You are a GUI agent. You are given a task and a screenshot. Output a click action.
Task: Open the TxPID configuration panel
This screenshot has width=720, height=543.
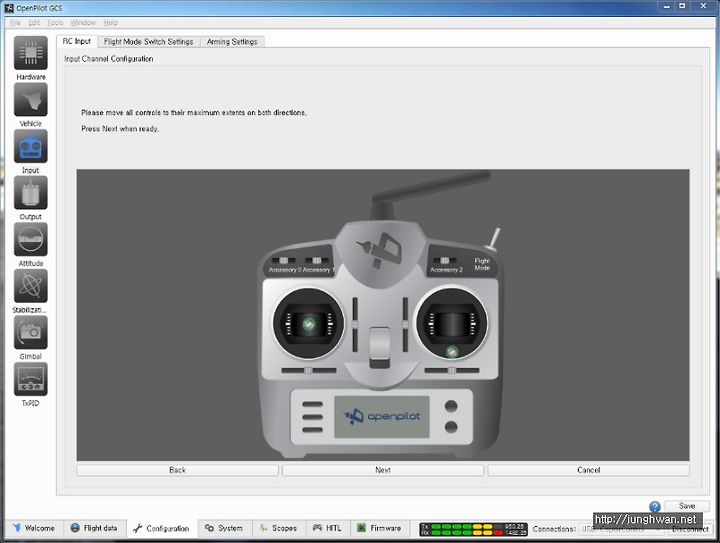30,379
